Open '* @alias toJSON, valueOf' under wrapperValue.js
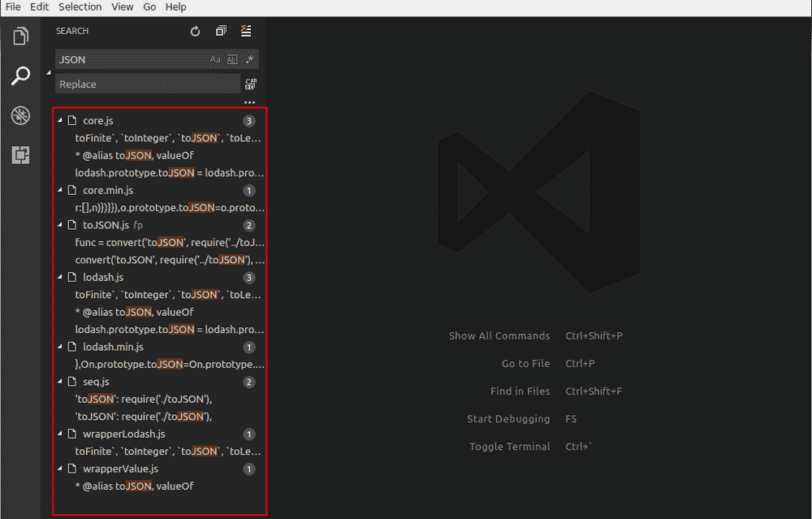Viewport: 812px width, 519px height. tap(134, 486)
